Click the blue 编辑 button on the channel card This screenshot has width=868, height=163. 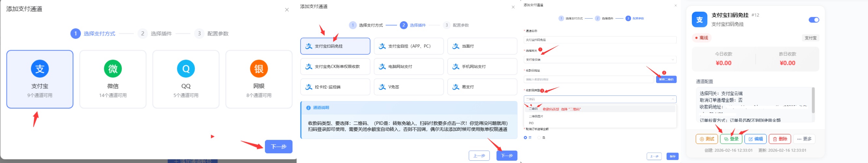(756, 139)
